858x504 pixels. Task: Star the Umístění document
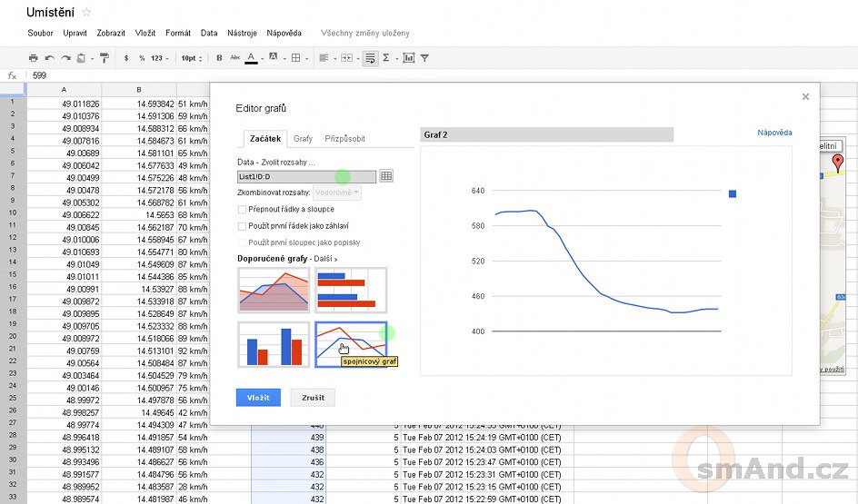(86, 12)
